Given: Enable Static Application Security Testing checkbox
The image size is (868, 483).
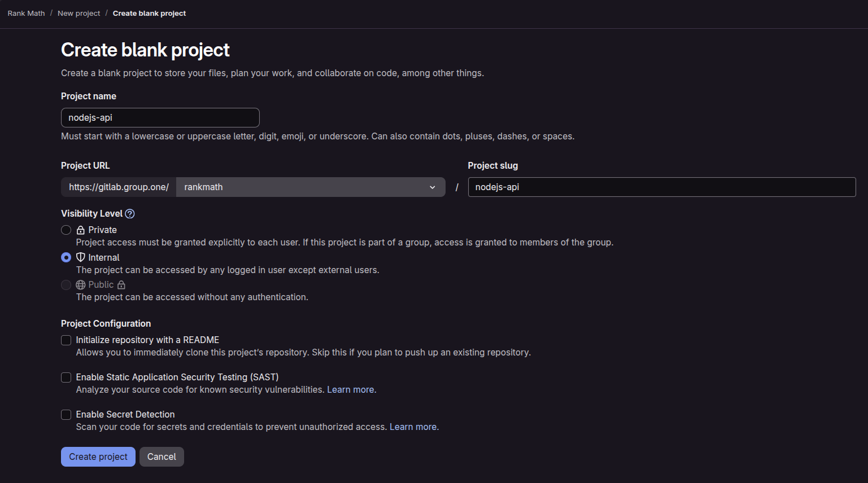Looking at the screenshot, I should coord(66,377).
